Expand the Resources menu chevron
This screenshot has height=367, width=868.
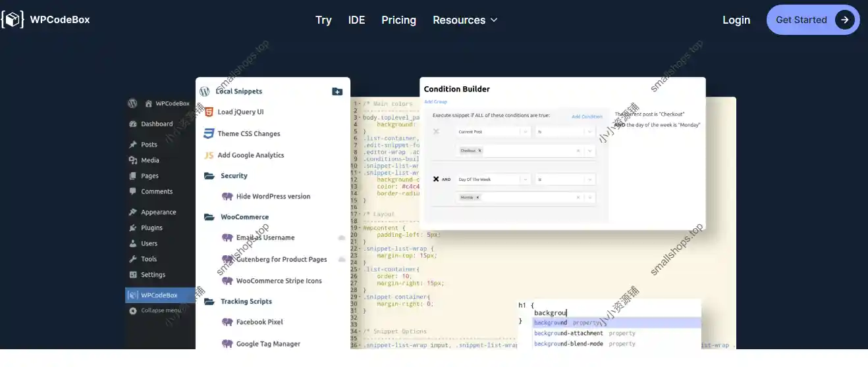tap(494, 20)
